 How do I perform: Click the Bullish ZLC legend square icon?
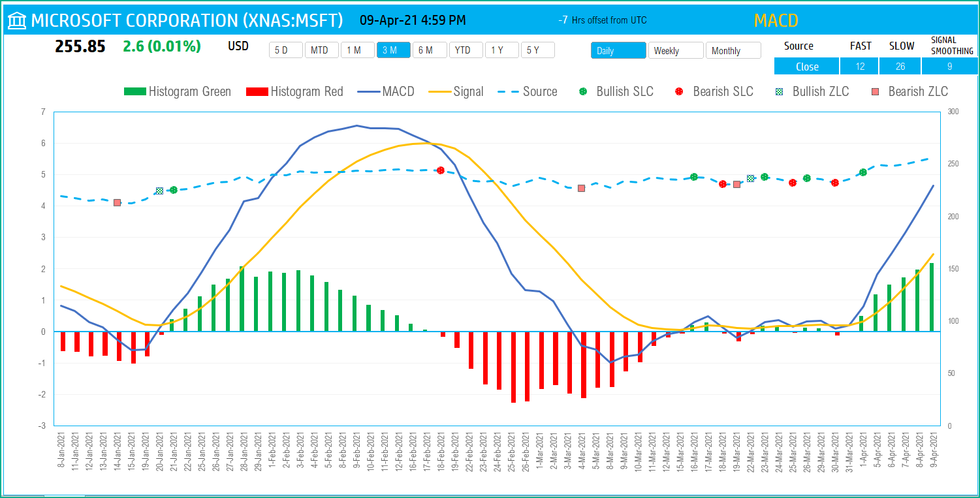pyautogui.click(x=778, y=91)
